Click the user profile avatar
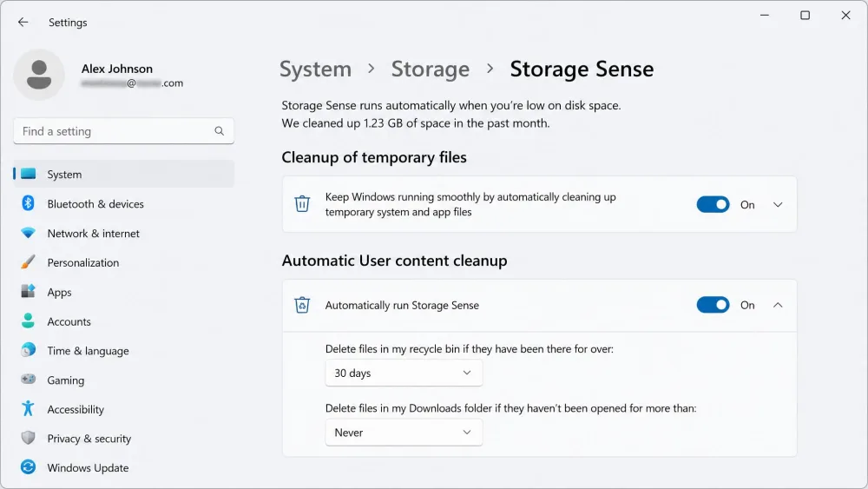Viewport: 868px width, 489px height. 39,75
